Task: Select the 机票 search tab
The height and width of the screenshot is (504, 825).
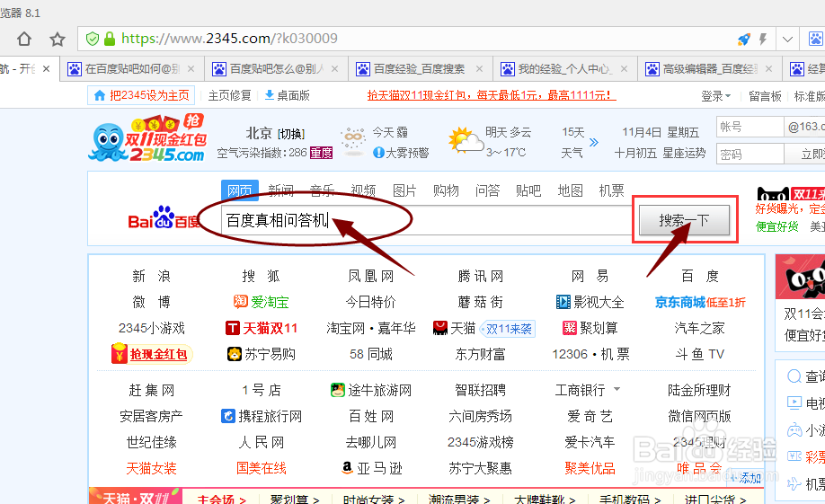Action: pyautogui.click(x=611, y=190)
